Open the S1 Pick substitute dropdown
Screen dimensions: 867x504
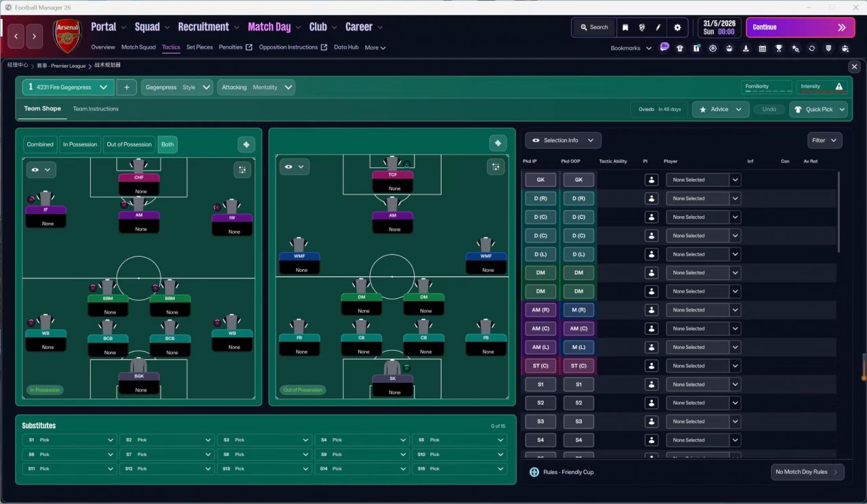pos(69,440)
